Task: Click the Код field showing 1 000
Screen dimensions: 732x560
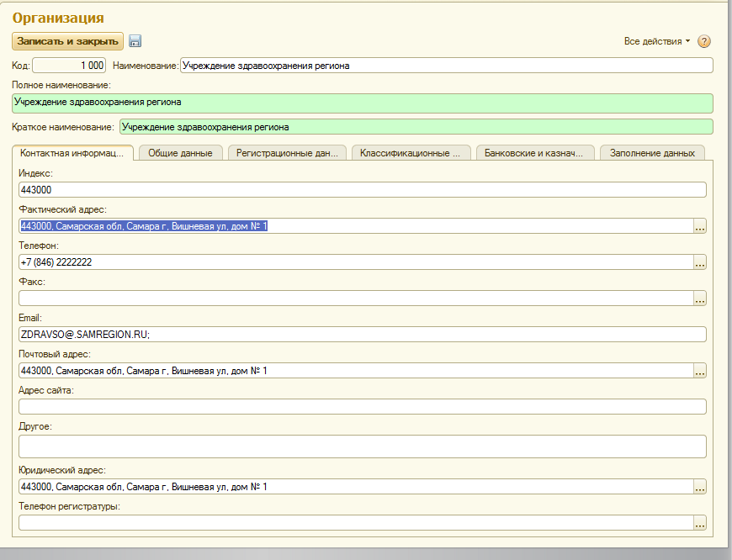Action: (69, 66)
